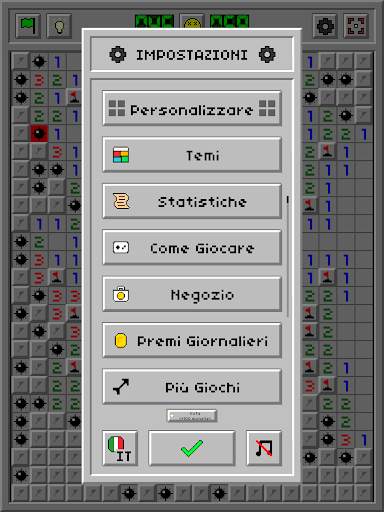
Task: Open the Personalizzare customization menu
Action: click(x=192, y=109)
